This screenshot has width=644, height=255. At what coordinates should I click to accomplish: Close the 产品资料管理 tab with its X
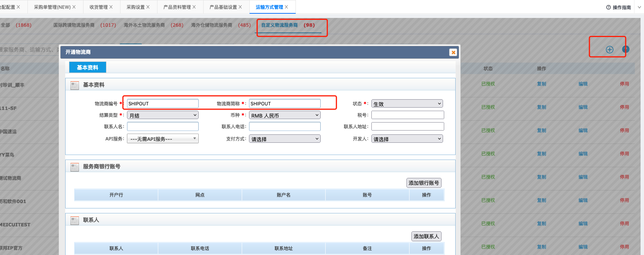pos(194,7)
